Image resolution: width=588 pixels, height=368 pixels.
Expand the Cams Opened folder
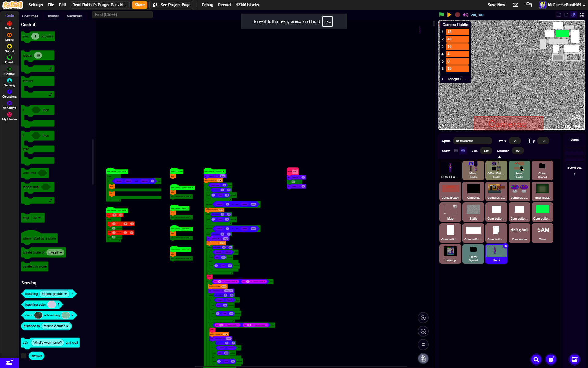pyautogui.click(x=542, y=171)
